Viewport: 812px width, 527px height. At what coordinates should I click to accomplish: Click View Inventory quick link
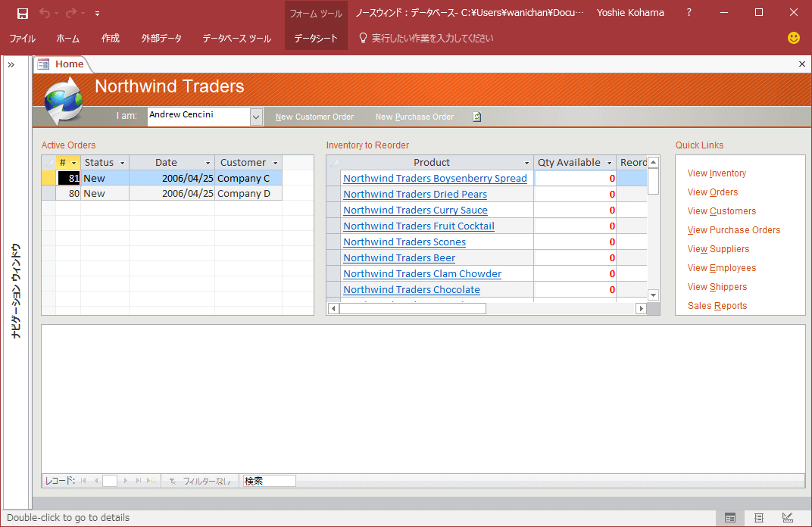click(717, 173)
